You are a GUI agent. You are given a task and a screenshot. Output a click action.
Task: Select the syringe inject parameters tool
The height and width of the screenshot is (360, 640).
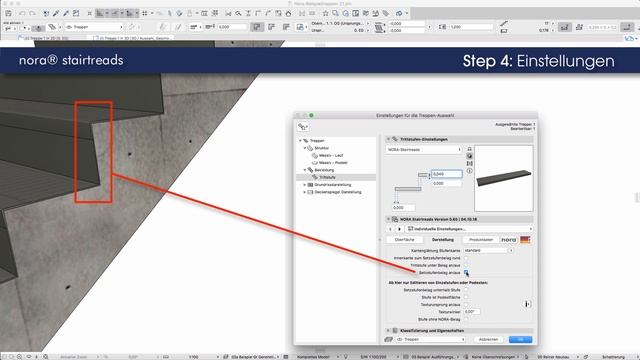[x=66, y=13]
